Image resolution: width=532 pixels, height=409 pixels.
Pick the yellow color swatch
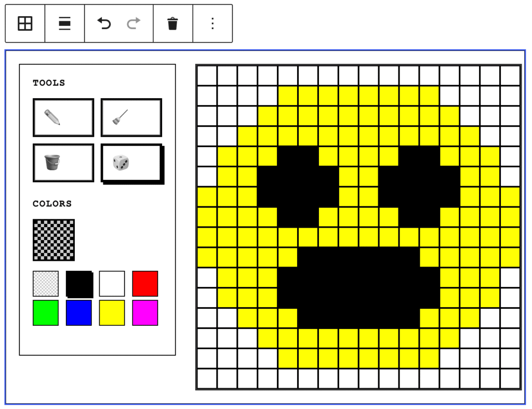pyautogui.click(x=112, y=313)
